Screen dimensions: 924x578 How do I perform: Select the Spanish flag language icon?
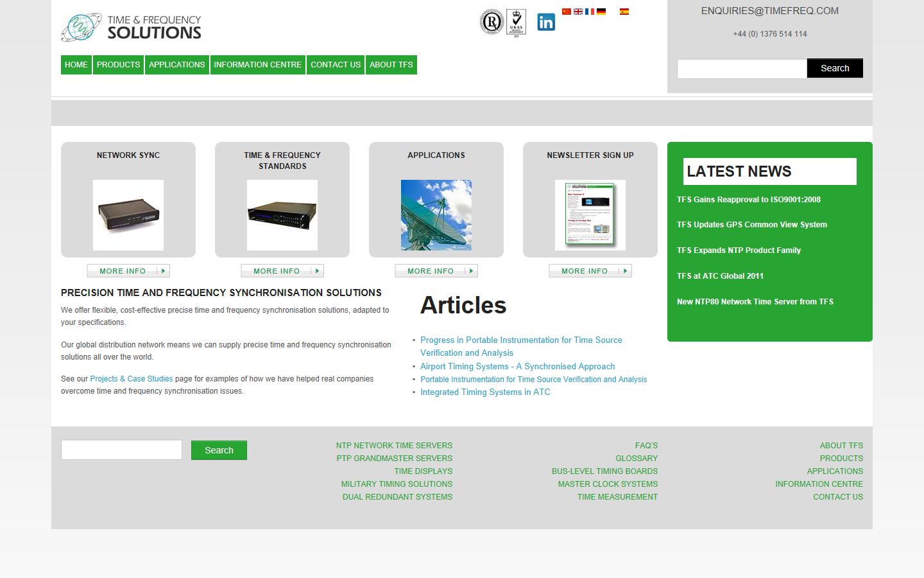pos(624,11)
